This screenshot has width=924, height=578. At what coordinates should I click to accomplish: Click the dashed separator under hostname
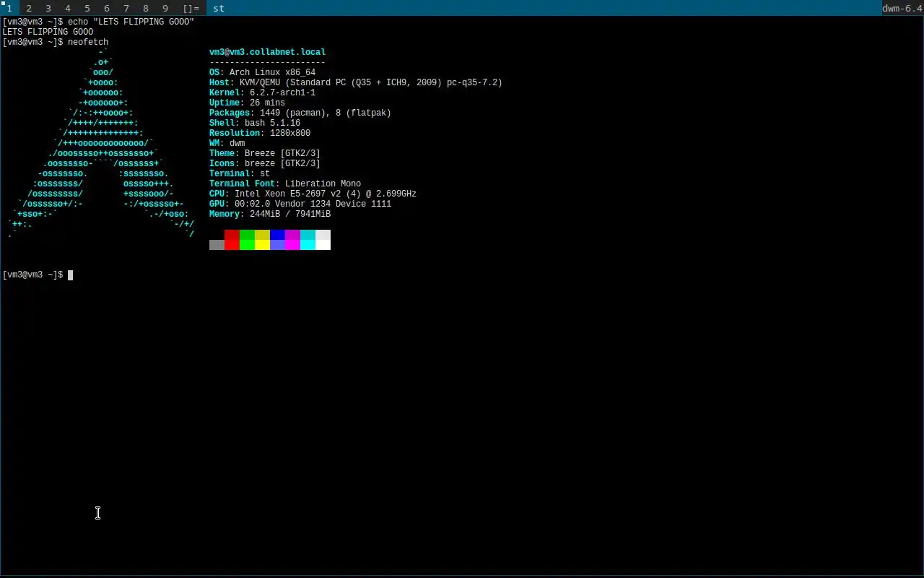coord(267,62)
